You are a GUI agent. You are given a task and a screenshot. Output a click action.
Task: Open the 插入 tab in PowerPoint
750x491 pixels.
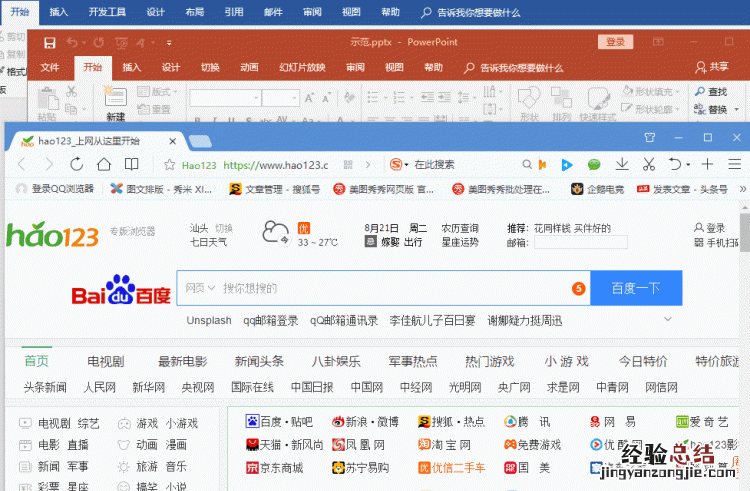coord(132,67)
